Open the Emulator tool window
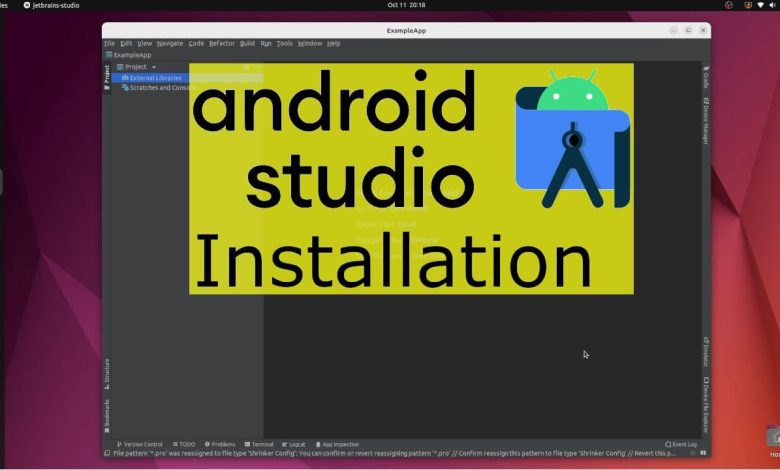This screenshot has width=780, height=470. coord(705,352)
